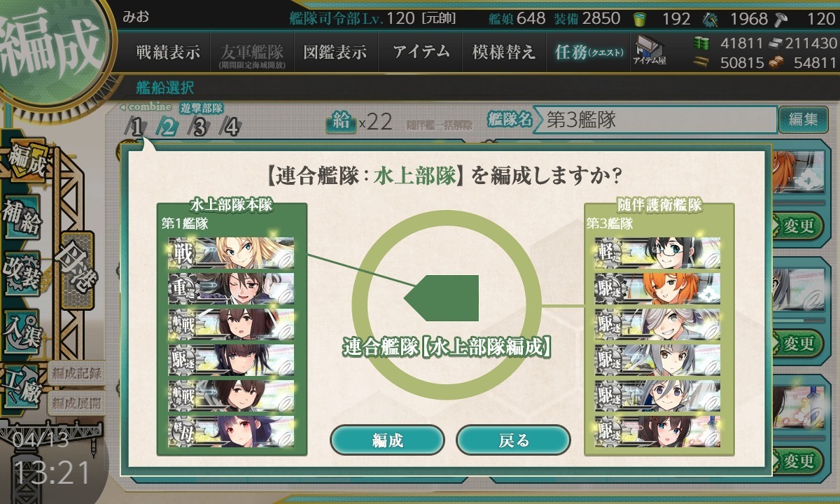Click the 戻る back button
The width and height of the screenshot is (840, 504).
click(x=513, y=440)
